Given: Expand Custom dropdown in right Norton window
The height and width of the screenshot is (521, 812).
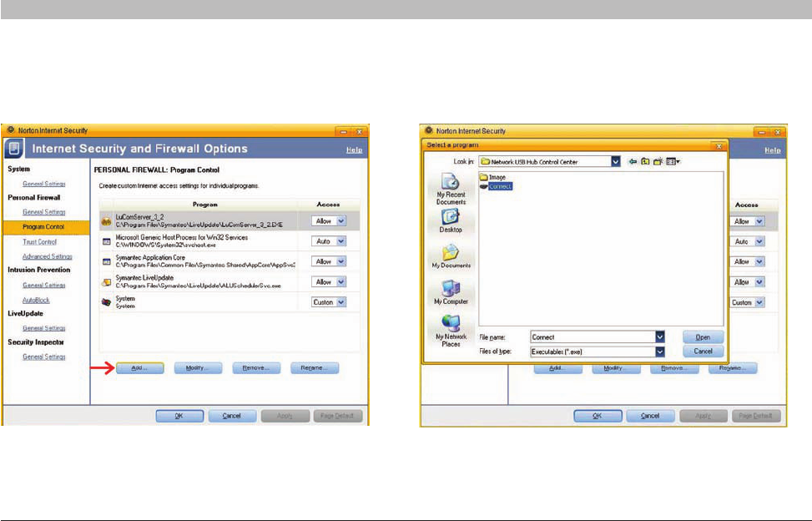Looking at the screenshot, I should [759, 302].
